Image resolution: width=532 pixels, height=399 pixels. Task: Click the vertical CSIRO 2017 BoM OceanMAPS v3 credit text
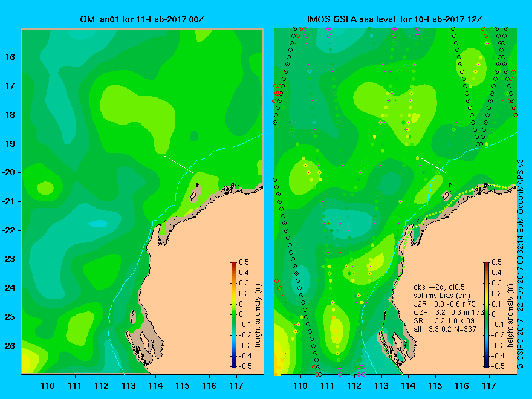click(520, 264)
